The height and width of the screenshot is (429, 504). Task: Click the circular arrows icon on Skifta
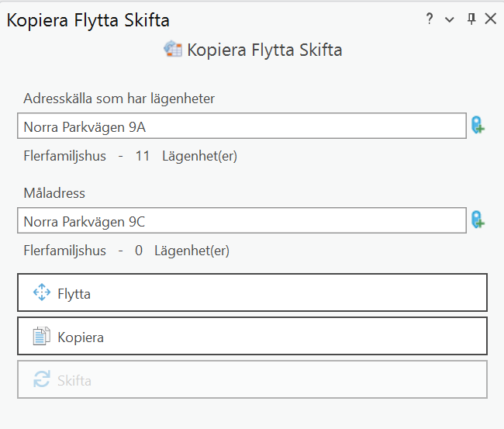pyautogui.click(x=41, y=380)
